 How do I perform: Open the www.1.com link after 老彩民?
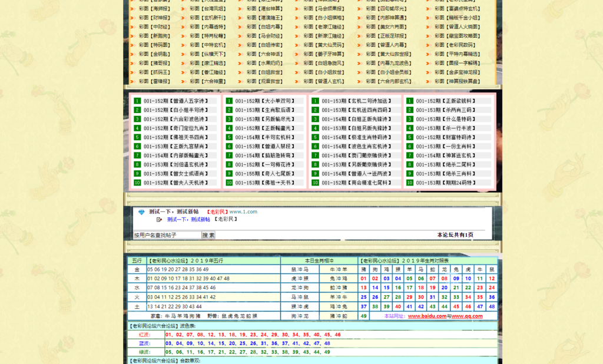(243, 211)
